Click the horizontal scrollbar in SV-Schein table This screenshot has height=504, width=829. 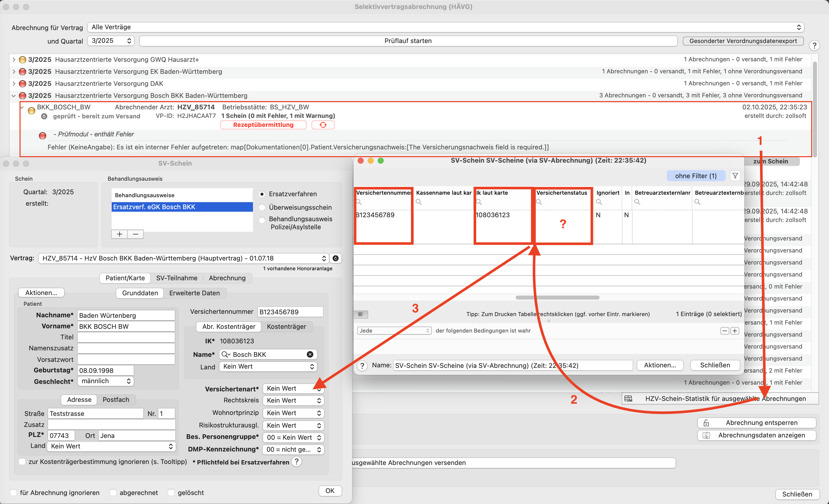[557, 297]
